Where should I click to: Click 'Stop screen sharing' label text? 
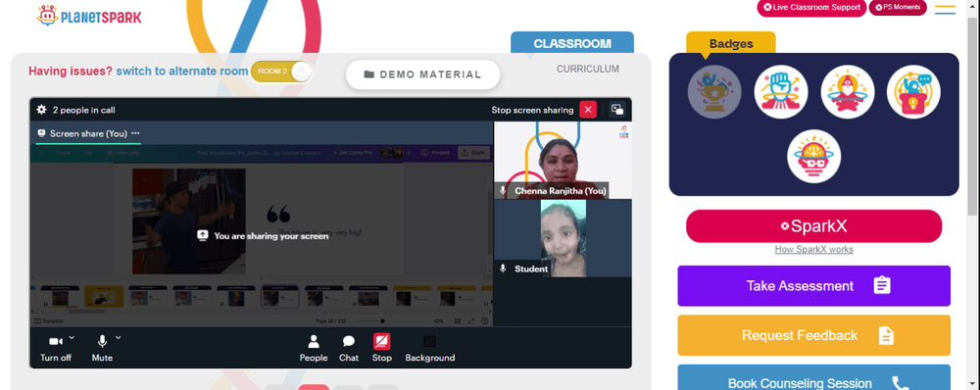point(532,110)
